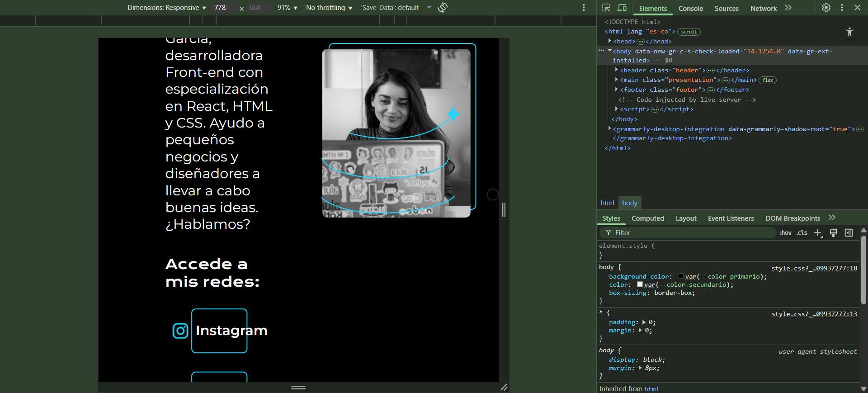This screenshot has width=868, height=393.
Task: Toggle the device toolbar icon
Action: tap(622, 8)
